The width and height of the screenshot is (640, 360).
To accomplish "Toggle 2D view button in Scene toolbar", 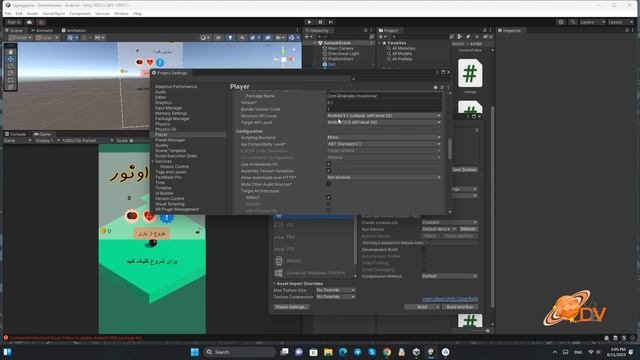I will pyautogui.click(x=218, y=38).
